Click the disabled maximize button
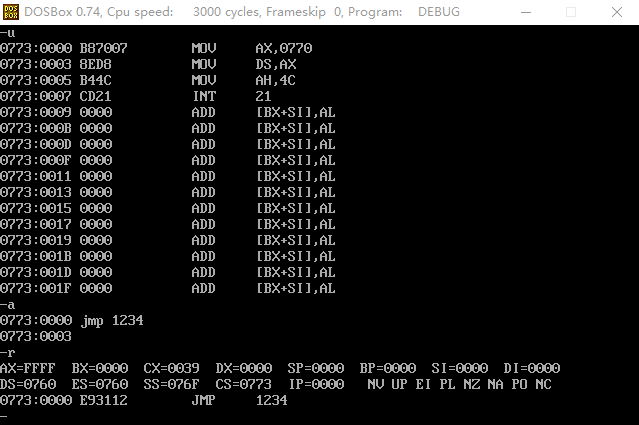The width and height of the screenshot is (639, 425). tap(571, 12)
